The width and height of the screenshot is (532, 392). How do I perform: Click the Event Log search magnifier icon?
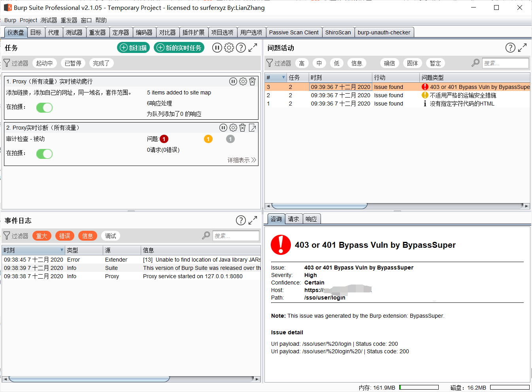206,236
